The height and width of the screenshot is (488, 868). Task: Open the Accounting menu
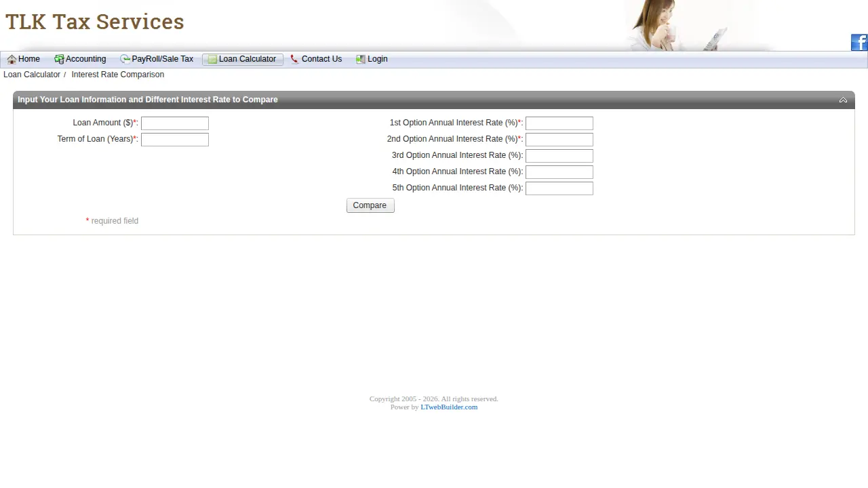[80, 60]
